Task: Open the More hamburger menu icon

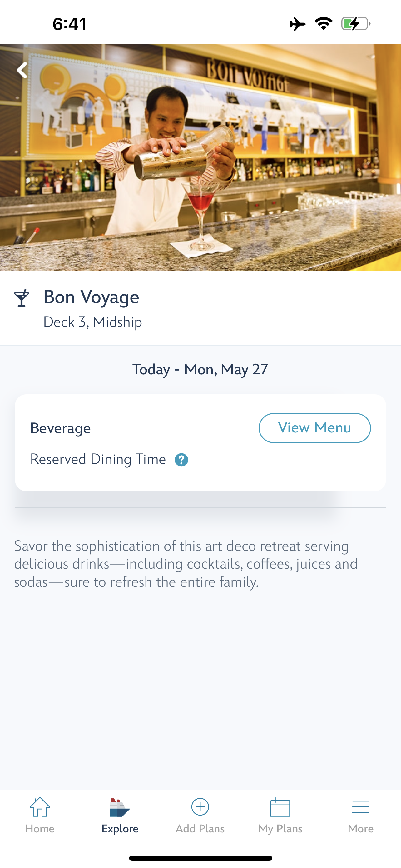Action: pyautogui.click(x=361, y=807)
